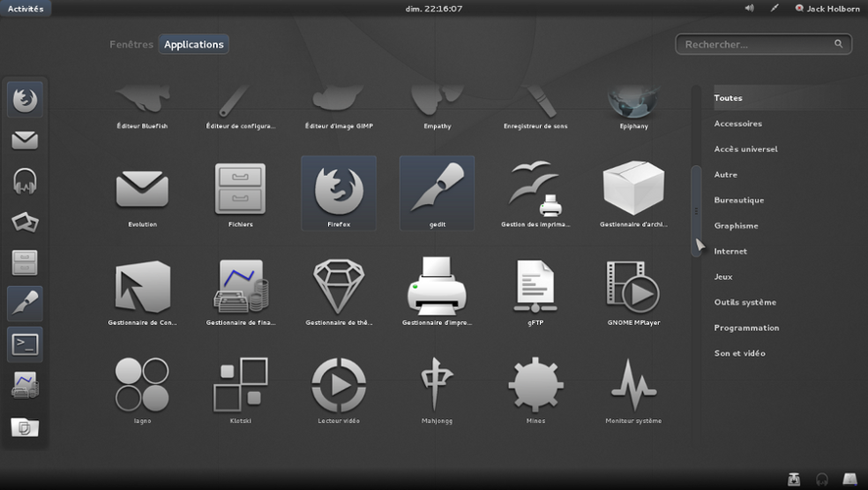Open Gestionnaire de thèmes diamond icon
Image resolution: width=868 pixels, height=490 pixels.
tap(339, 291)
